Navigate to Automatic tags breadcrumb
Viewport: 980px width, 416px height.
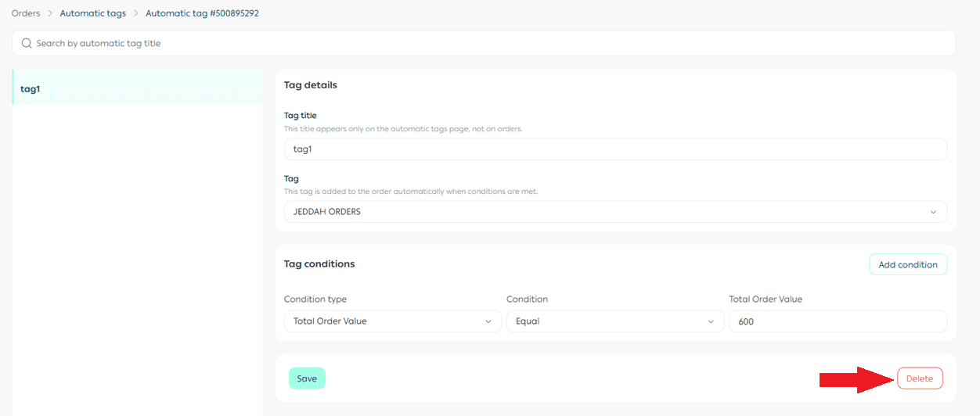92,13
